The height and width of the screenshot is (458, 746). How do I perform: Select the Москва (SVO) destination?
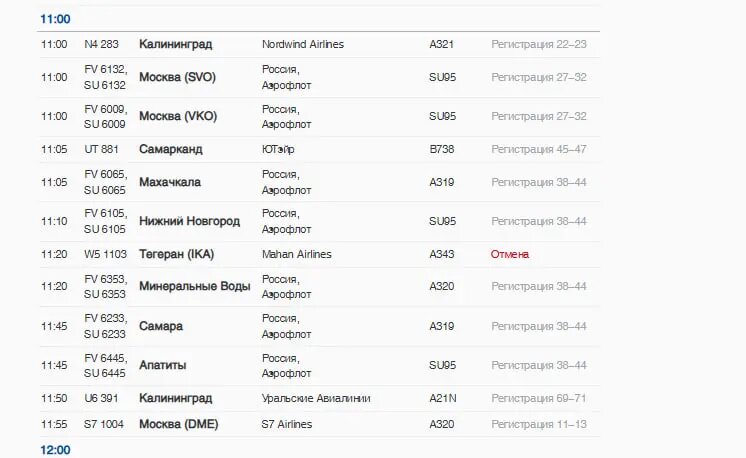pos(177,77)
